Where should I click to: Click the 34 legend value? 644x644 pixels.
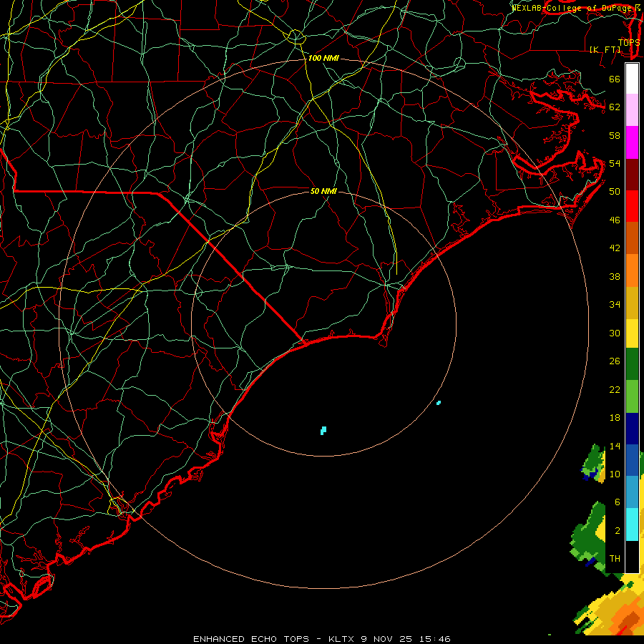(x=615, y=305)
